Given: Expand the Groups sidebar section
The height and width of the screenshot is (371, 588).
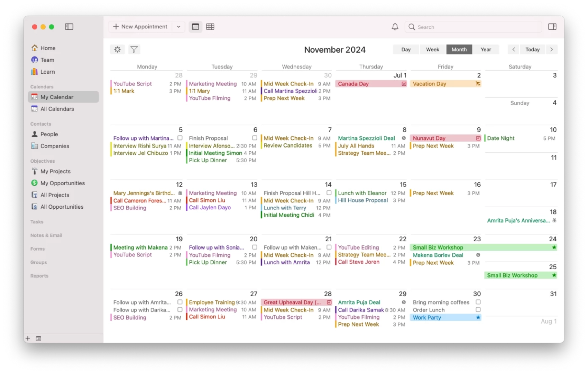Looking at the screenshot, I should tap(38, 262).
